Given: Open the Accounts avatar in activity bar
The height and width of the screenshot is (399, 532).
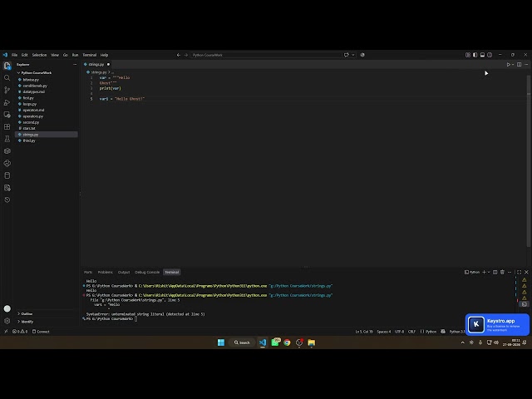Looking at the screenshot, I should 7,308.
